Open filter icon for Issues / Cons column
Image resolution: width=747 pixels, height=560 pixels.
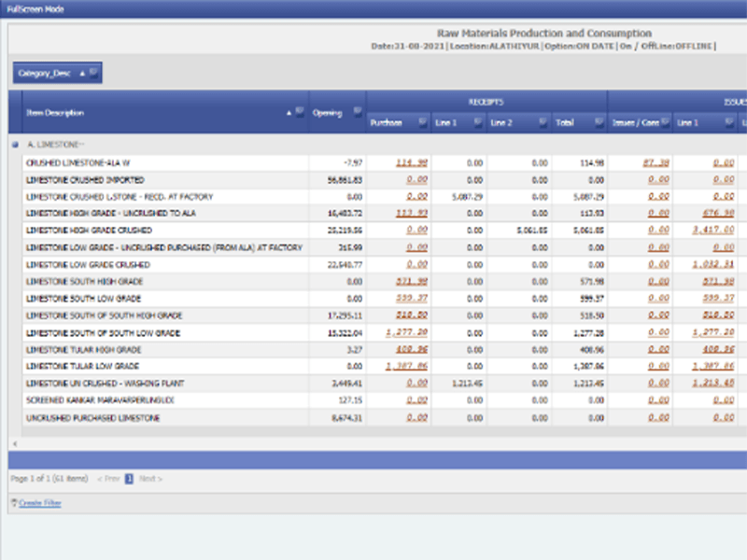665,122
